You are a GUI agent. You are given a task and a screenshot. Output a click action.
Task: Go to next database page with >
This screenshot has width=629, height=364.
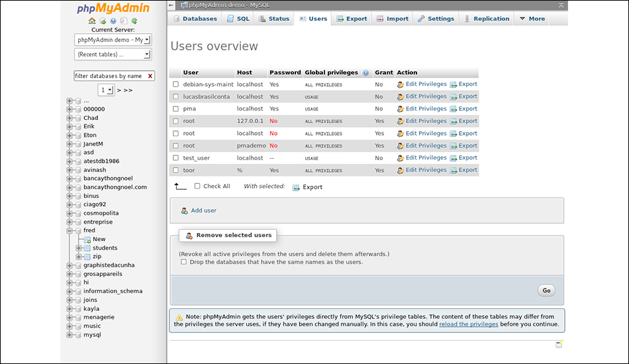click(x=119, y=90)
